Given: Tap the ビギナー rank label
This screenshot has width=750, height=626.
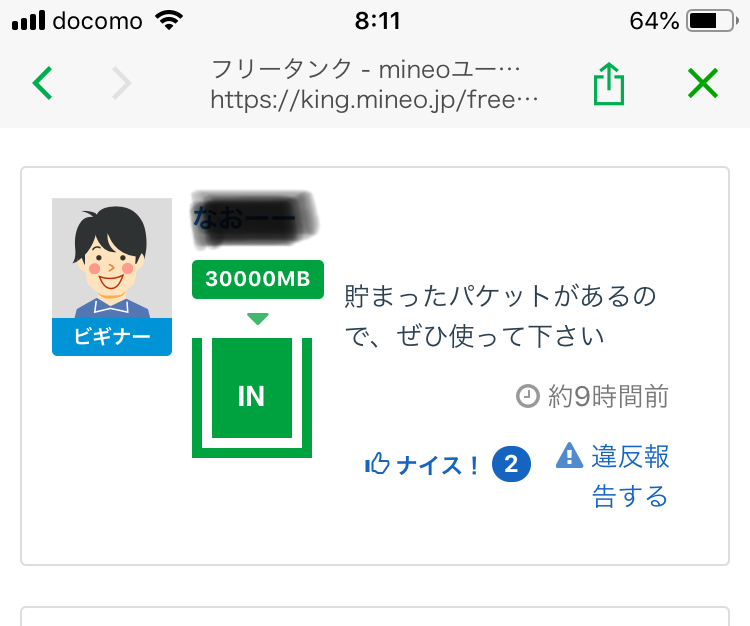Looking at the screenshot, I should pyautogui.click(x=112, y=338).
